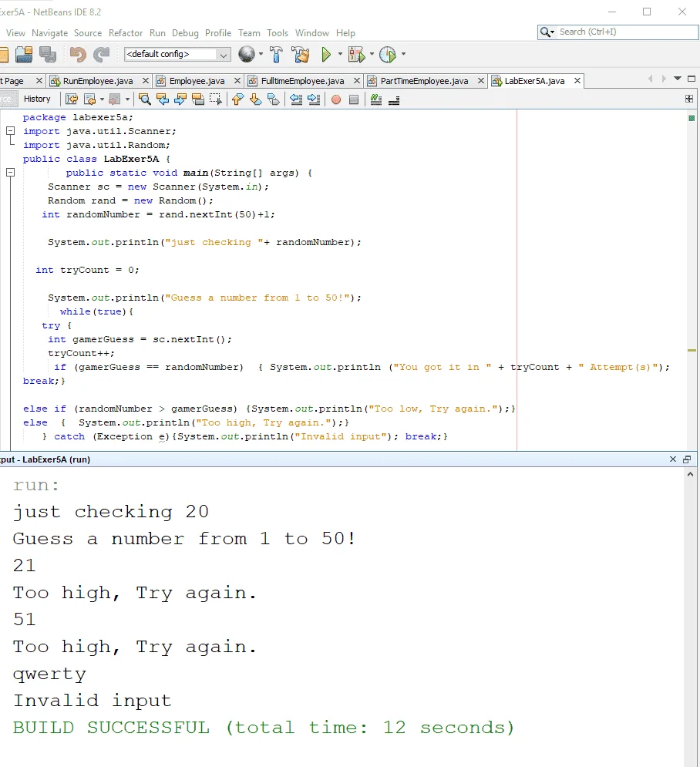This screenshot has width=700, height=767.
Task: Expand Debug Project dropdown arrow
Action: pyautogui.click(x=372, y=54)
